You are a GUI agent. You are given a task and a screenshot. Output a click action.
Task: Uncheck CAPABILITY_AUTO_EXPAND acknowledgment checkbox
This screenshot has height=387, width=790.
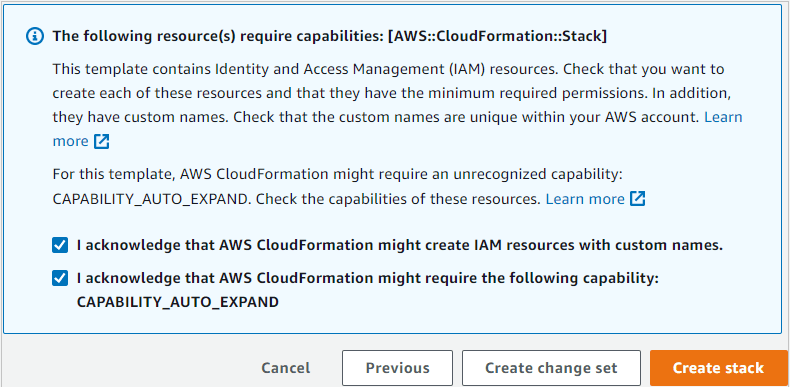click(x=60, y=278)
